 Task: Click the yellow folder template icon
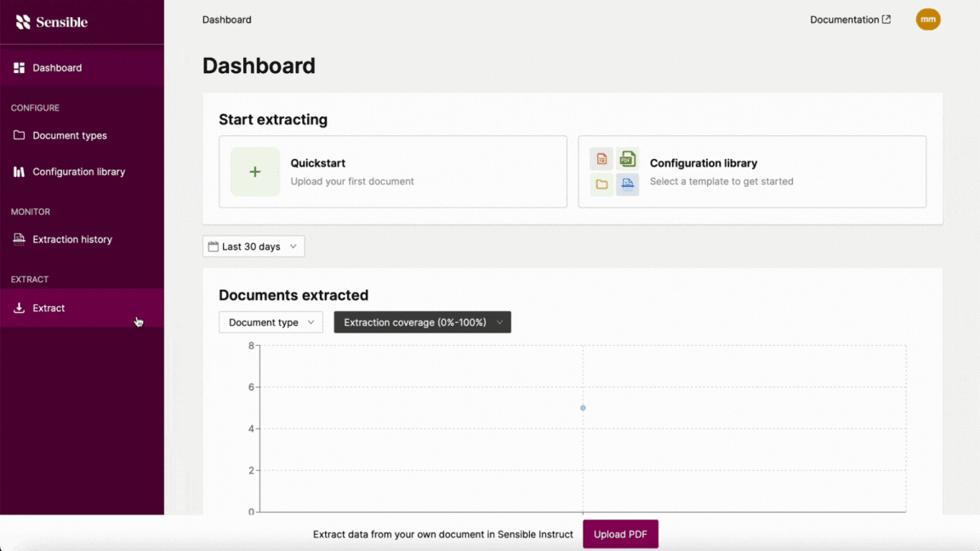[x=601, y=185]
